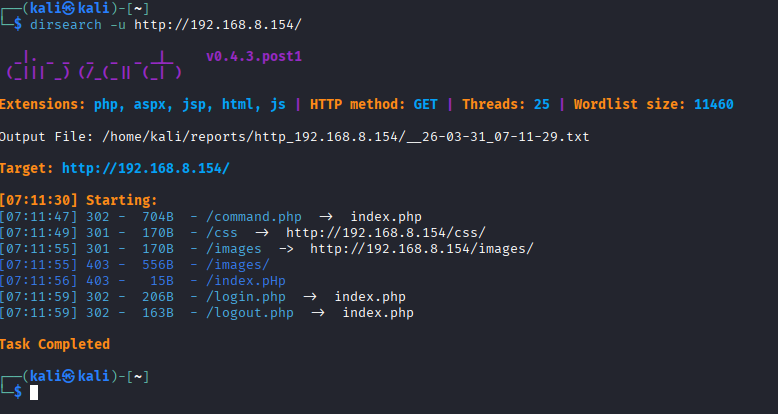Click the terminal cursor block at the bottom prompt
The width and height of the screenshot is (778, 414).
[33, 392]
